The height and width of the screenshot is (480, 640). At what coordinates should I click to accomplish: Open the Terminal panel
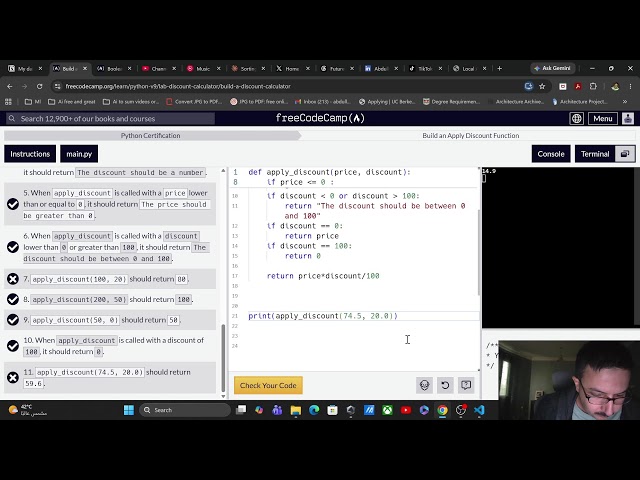[x=595, y=154]
